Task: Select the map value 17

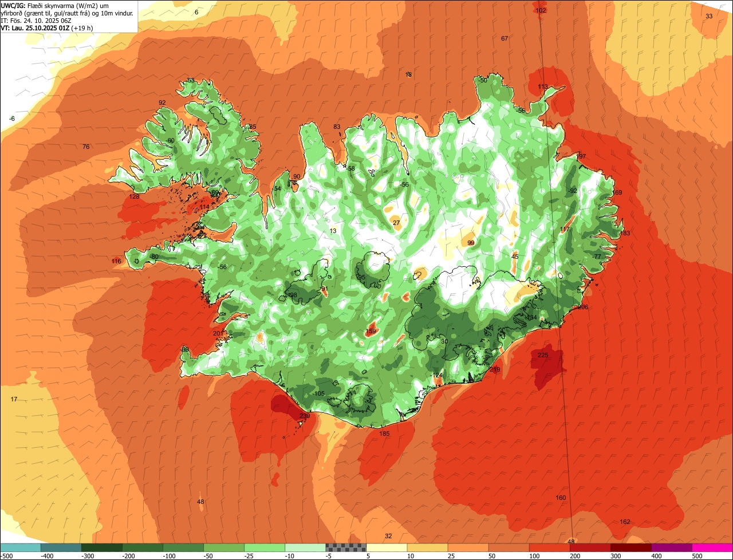Action: [14, 399]
